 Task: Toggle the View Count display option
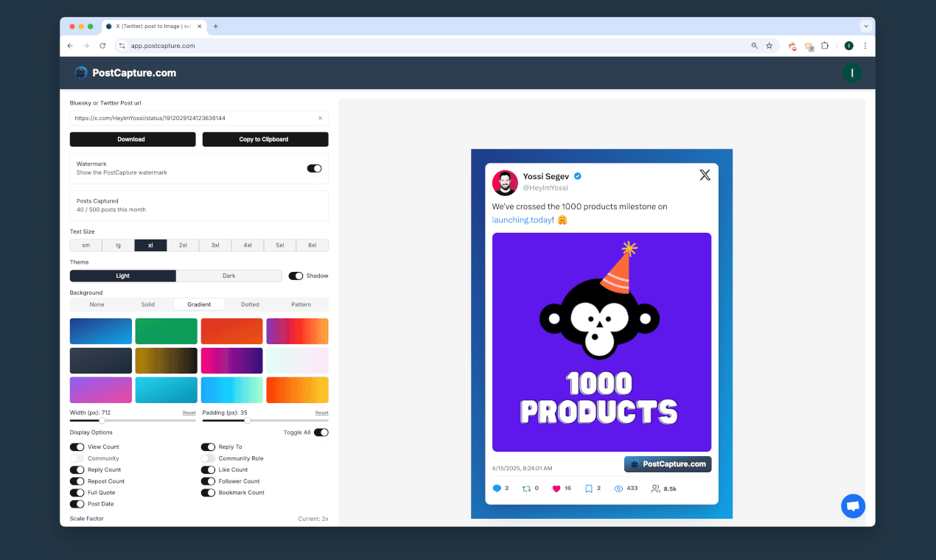click(x=77, y=447)
